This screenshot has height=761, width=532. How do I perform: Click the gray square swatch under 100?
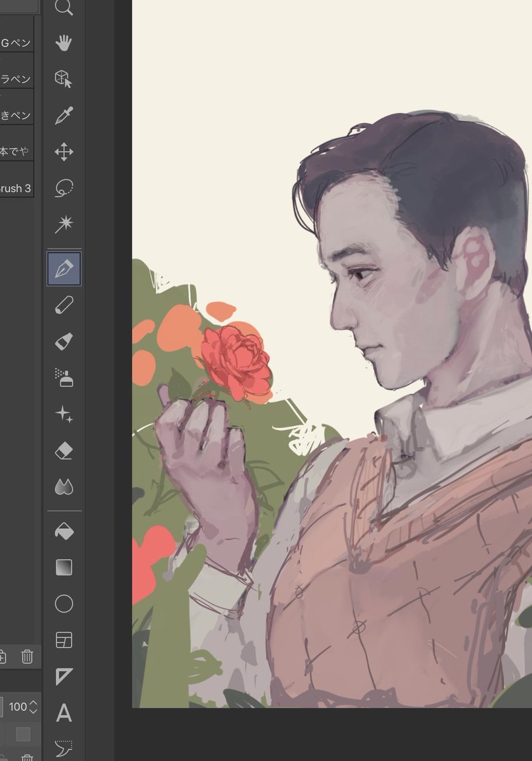(23, 734)
